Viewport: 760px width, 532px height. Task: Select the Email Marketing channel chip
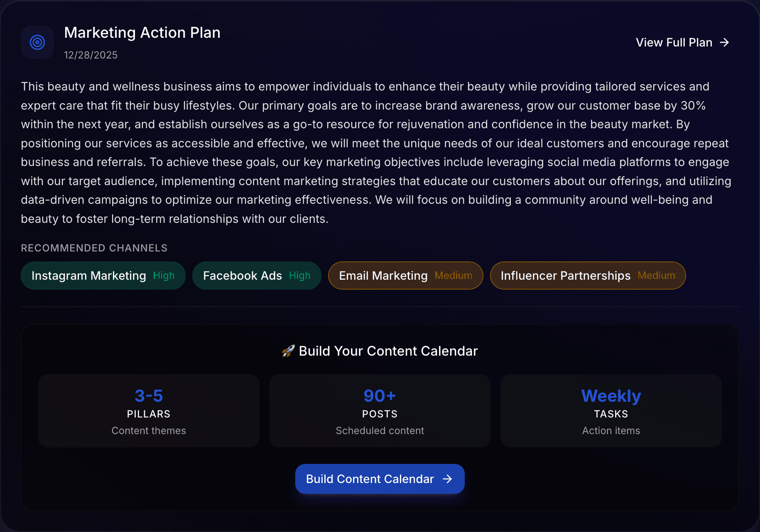405,276
